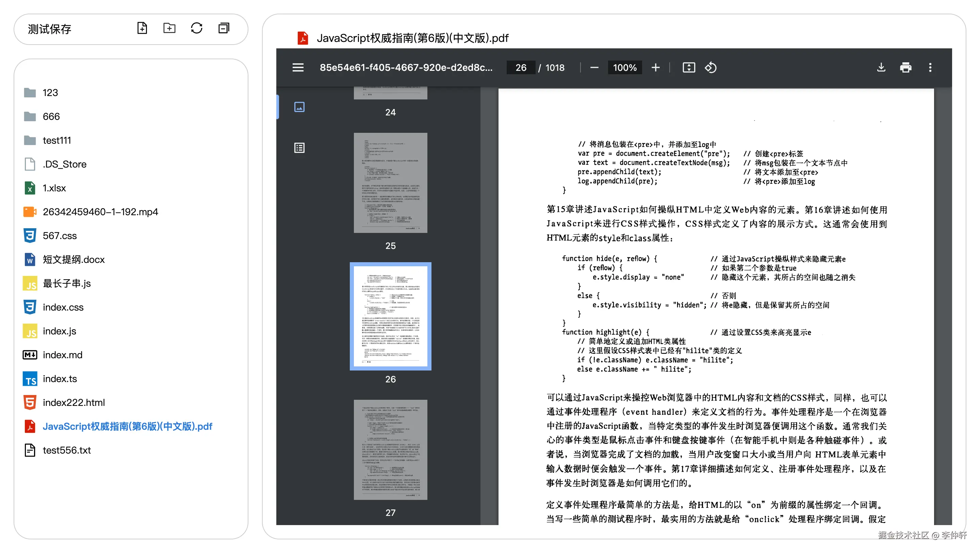
Task: Open page 27 thumbnail
Action: coord(390,449)
